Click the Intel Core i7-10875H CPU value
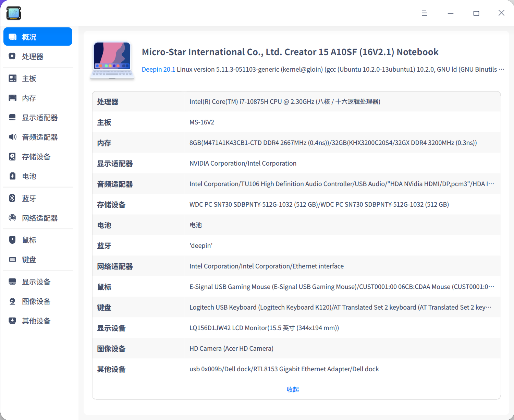 [x=285, y=101]
